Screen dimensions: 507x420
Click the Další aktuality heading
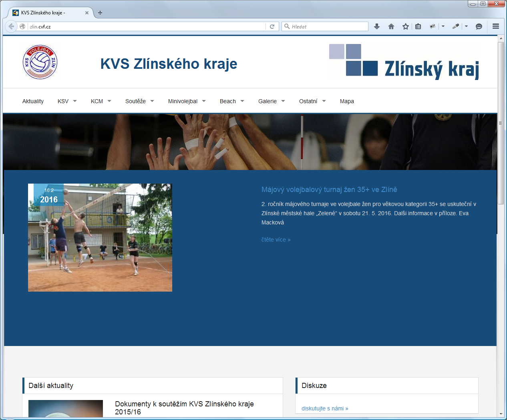(x=51, y=386)
